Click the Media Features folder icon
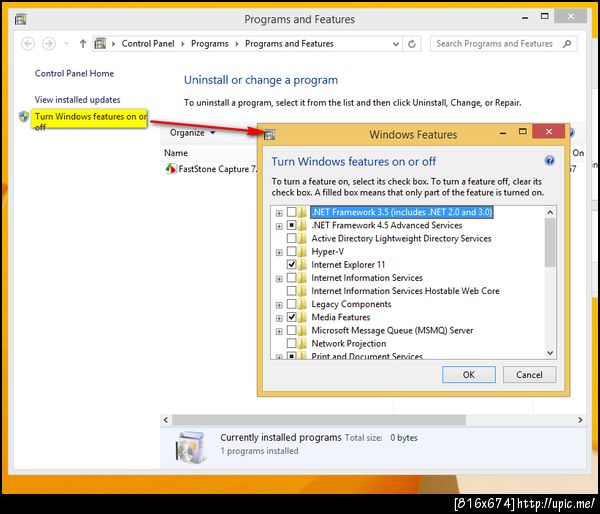 (x=302, y=317)
